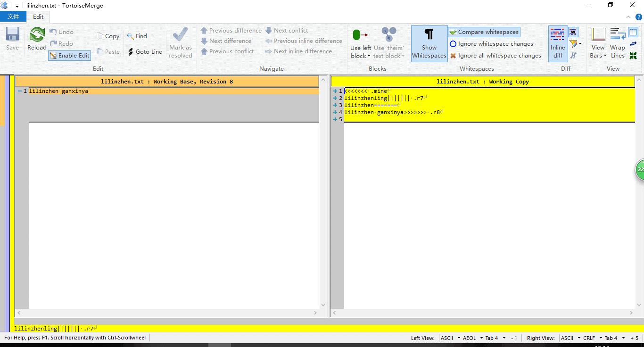Reload the compared files
644x347 pixels.
pos(37,39)
